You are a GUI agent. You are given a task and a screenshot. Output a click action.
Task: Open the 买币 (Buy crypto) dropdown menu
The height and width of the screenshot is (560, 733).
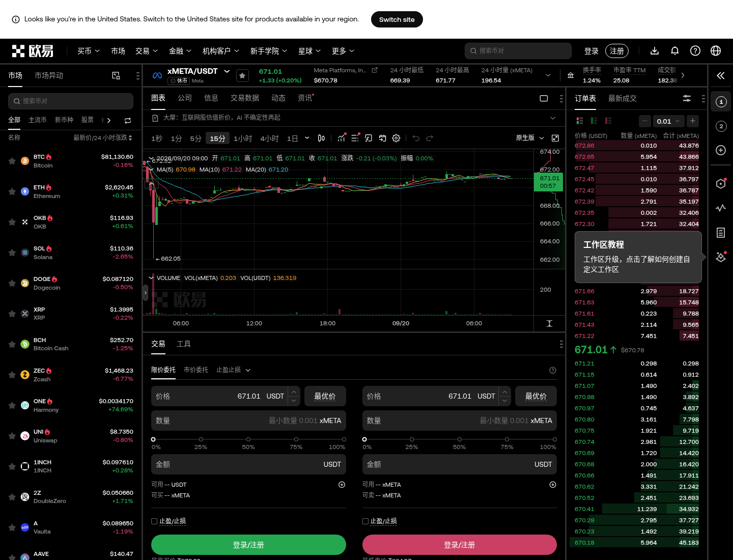coord(89,51)
